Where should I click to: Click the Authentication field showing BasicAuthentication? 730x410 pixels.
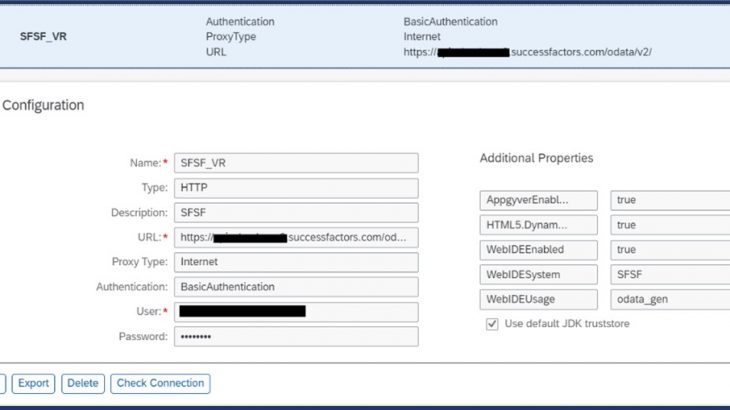tap(296, 287)
